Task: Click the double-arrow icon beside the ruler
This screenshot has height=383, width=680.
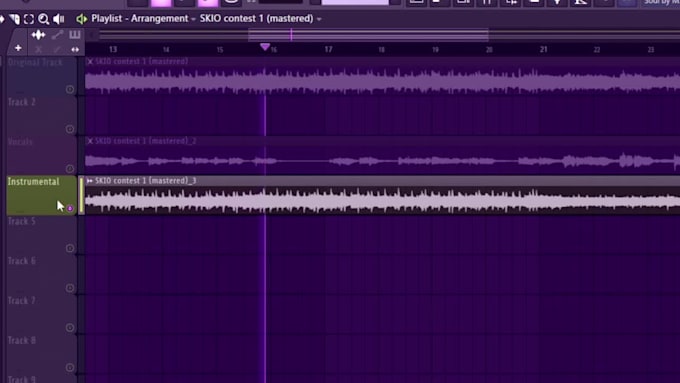Action: 75,49
